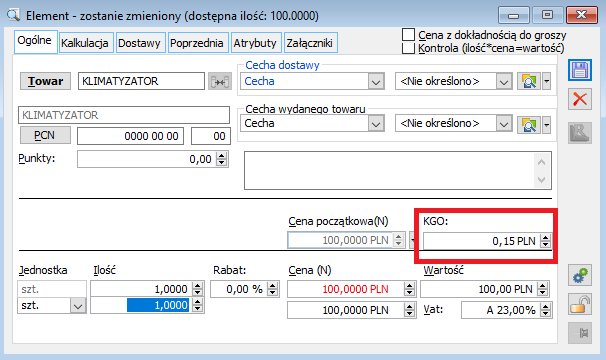Image resolution: width=606 pixels, height=360 pixels.
Task: Expand <Nie określono> dropdown in Cecha wydanego towaru
Action: point(504,124)
